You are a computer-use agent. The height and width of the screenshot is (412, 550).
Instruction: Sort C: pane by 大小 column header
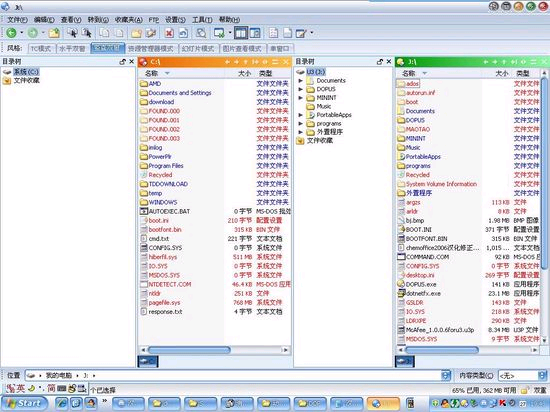(x=244, y=73)
